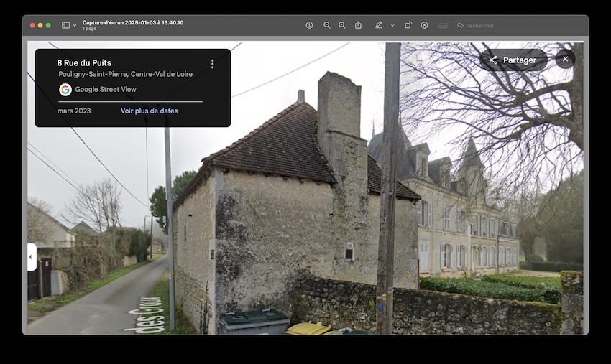Click the Partager button
611x364 pixels.
click(x=513, y=60)
